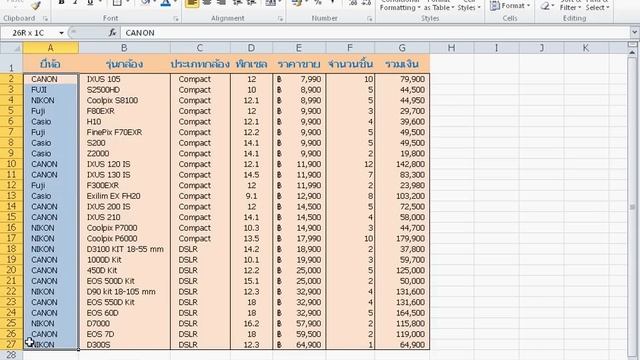Image resolution: width=640 pixels, height=360 pixels.
Task: Select column D header
Action: pyautogui.click(x=251, y=48)
